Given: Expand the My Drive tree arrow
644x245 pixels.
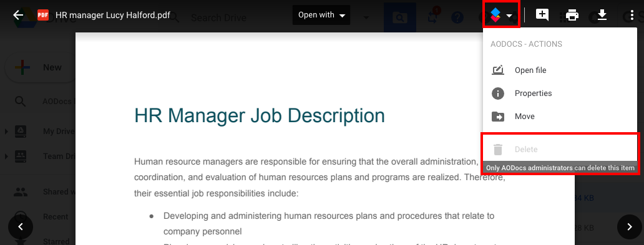Looking at the screenshot, I should pyautogui.click(x=6, y=132).
